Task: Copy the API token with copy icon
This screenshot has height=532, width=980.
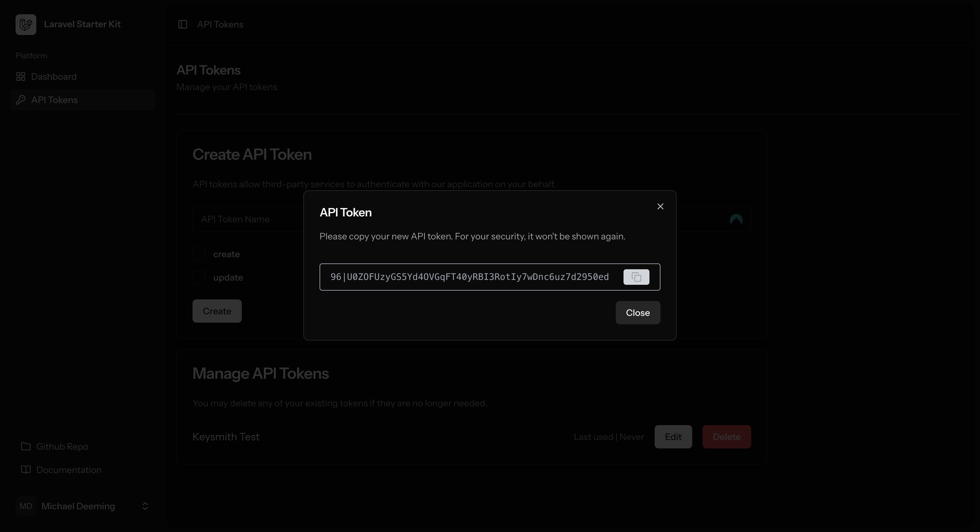Action: point(636,277)
